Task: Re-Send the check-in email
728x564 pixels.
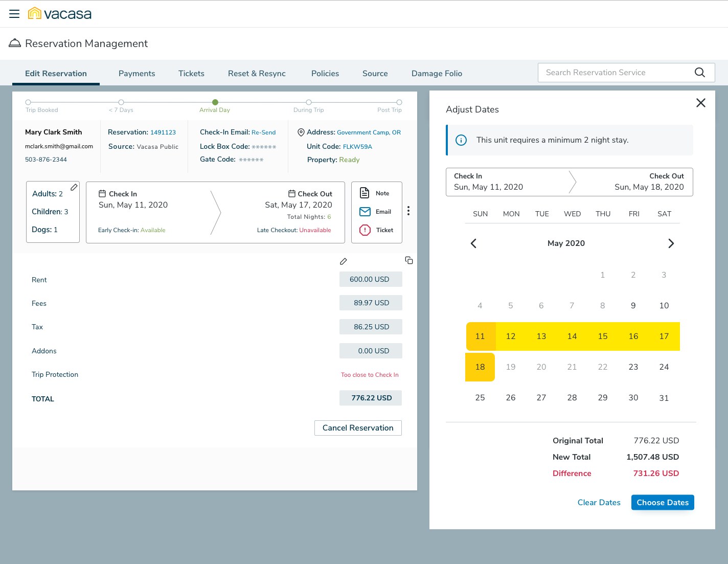Action: click(263, 132)
